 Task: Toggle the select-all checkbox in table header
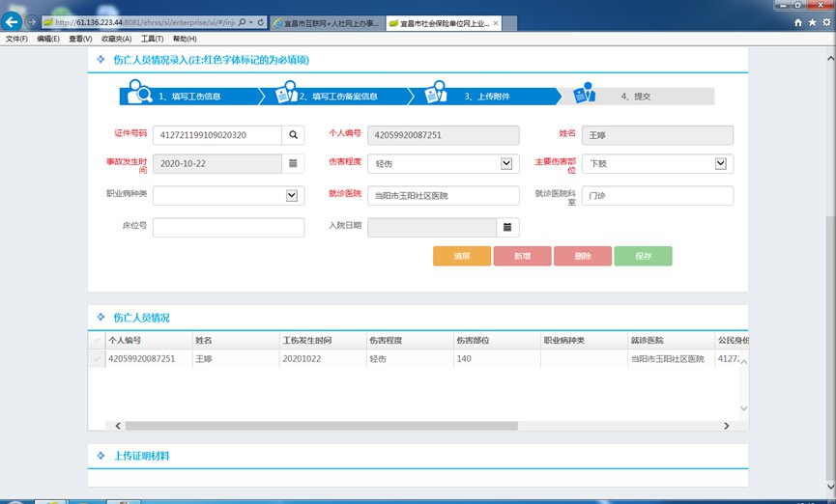tap(96, 341)
